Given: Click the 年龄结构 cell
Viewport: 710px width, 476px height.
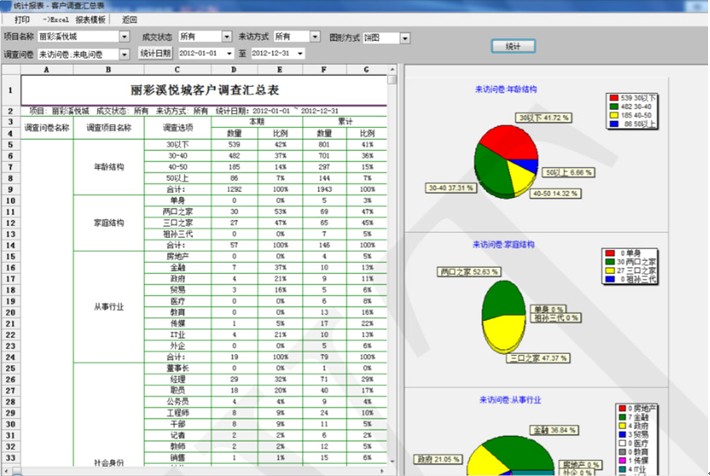Looking at the screenshot, I should pyautogui.click(x=109, y=167).
